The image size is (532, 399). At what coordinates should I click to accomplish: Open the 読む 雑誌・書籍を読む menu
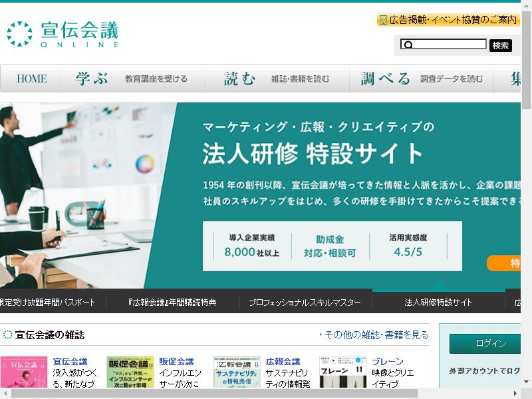[277, 78]
